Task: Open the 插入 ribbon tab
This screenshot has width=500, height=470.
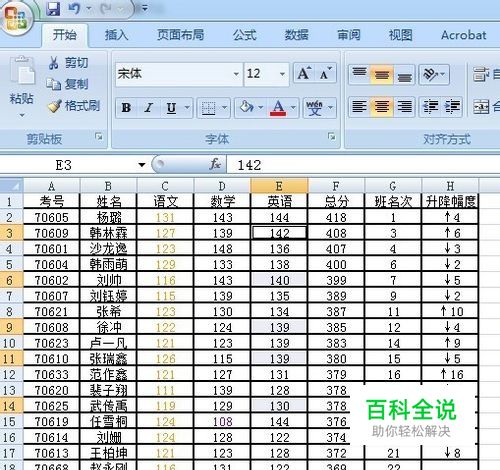Action: click(x=117, y=35)
